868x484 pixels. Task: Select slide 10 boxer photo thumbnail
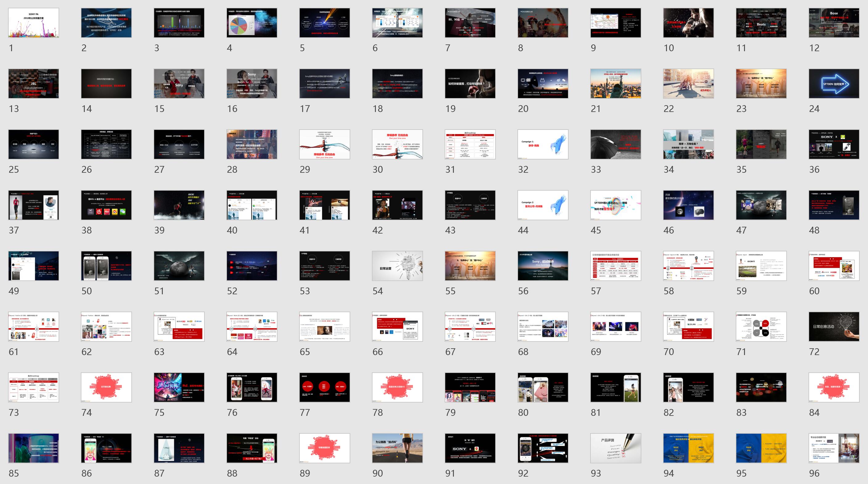pyautogui.click(x=689, y=23)
